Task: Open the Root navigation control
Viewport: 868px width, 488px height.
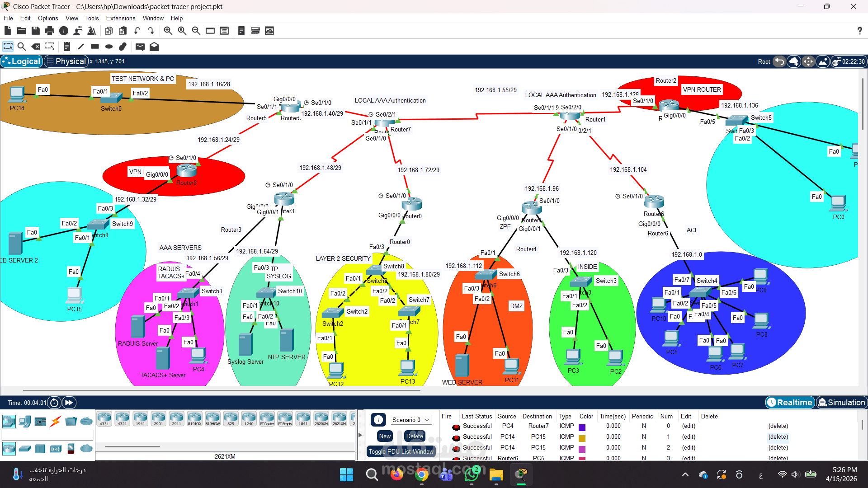Action: [x=764, y=61]
